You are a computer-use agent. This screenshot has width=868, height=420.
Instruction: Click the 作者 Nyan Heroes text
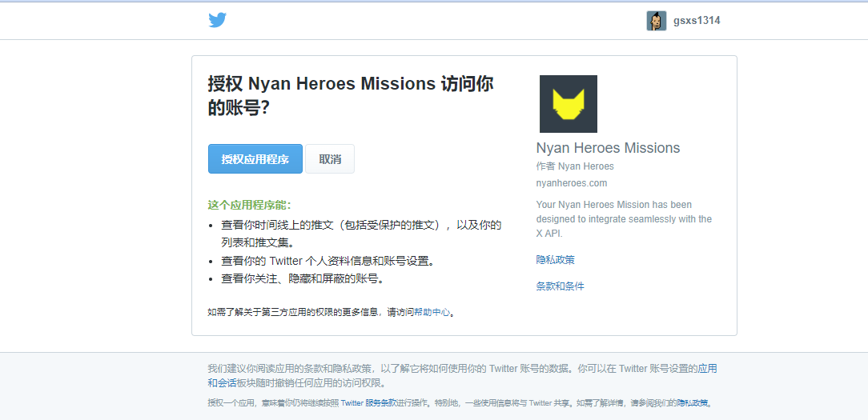(x=575, y=166)
